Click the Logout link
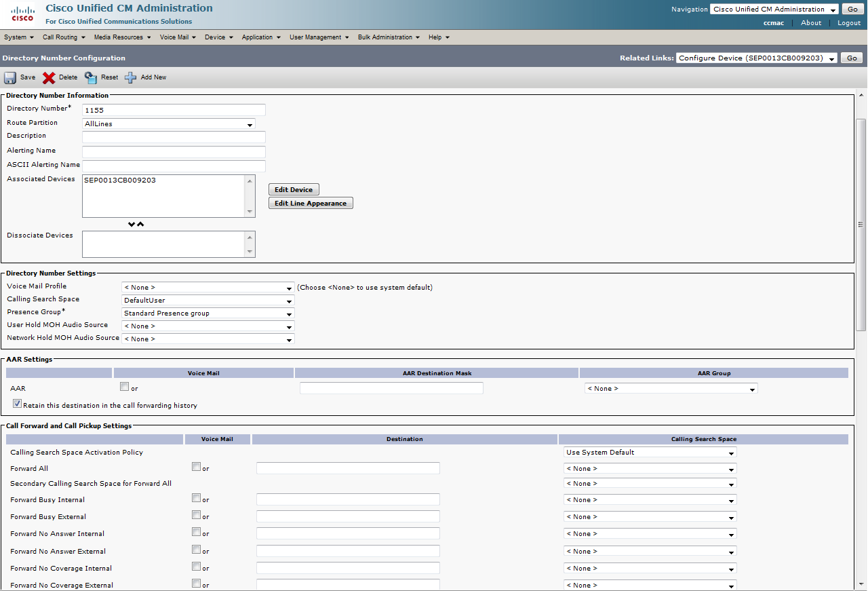 point(848,23)
